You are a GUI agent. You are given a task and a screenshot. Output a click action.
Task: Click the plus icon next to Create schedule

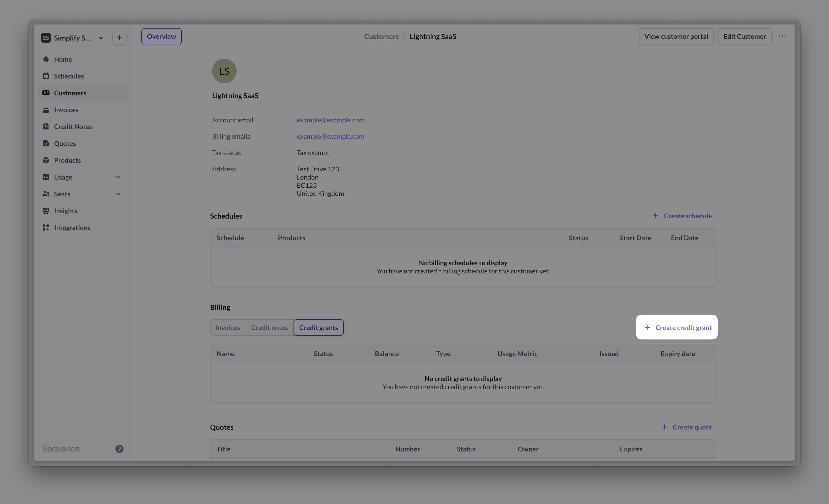click(656, 216)
